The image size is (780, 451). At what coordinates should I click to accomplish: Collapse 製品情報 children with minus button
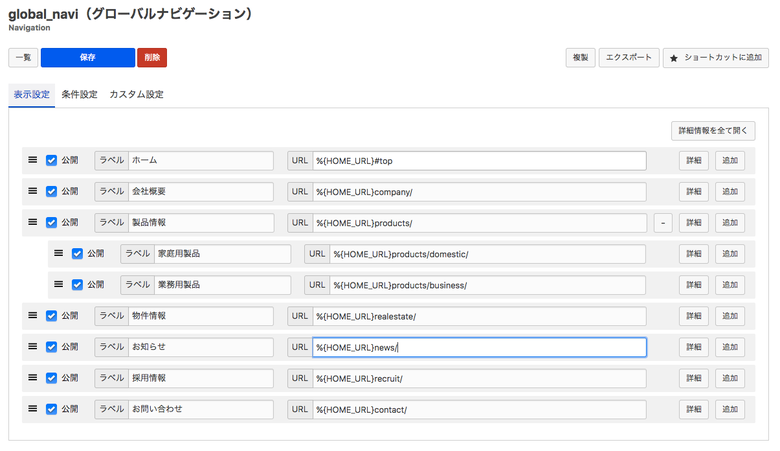click(663, 223)
